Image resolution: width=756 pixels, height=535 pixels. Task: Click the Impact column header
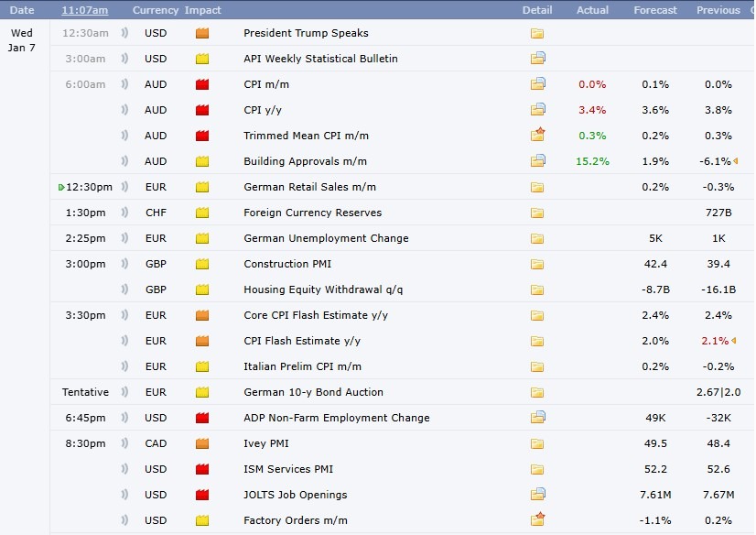[x=202, y=10]
